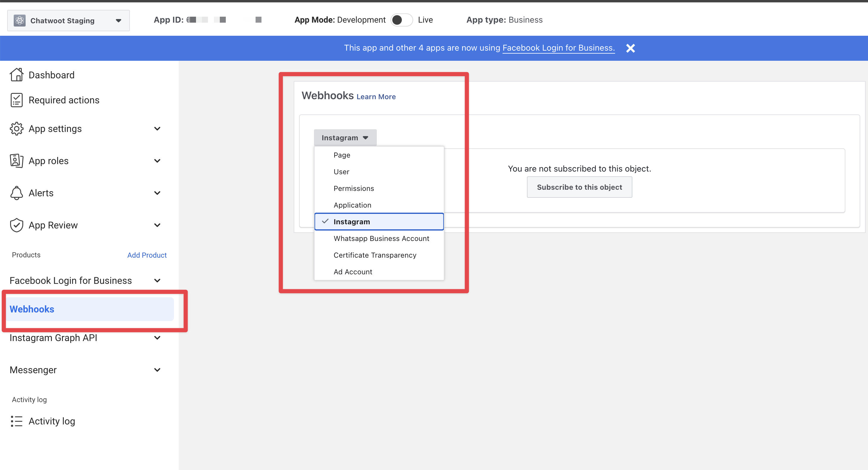Select Certificate Transparency option
Viewport: 868px width, 470px height.
[x=375, y=255]
